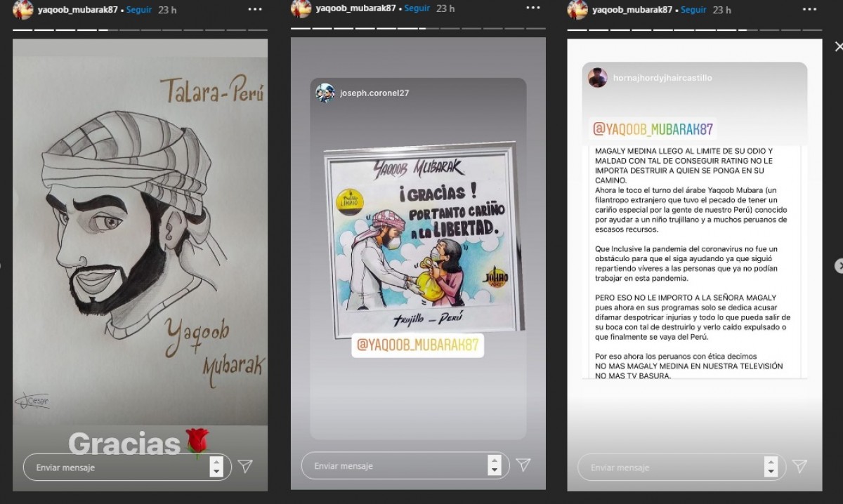Click the 23 h timestamp on the Magaly Medina story

tap(722, 10)
